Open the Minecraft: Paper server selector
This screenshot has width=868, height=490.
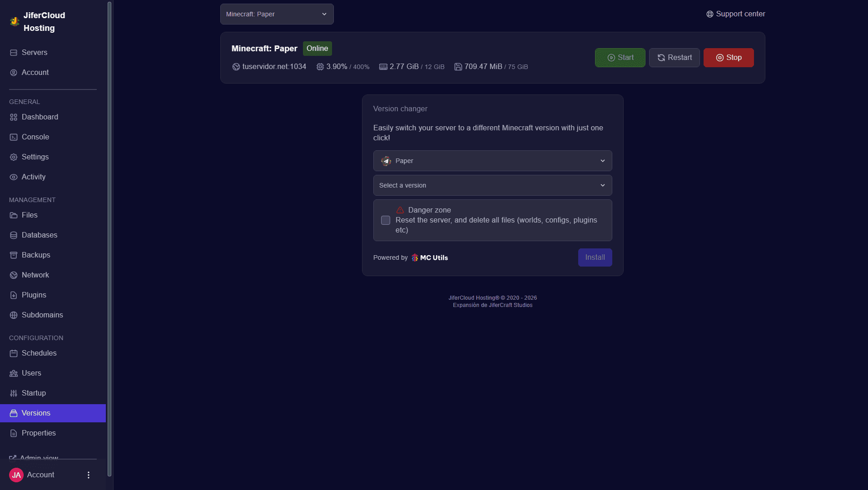click(x=277, y=14)
